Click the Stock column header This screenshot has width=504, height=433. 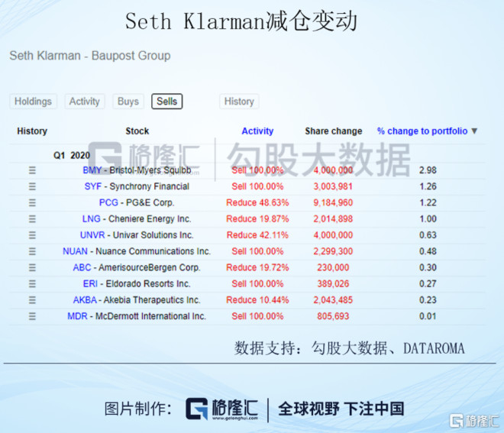137,131
